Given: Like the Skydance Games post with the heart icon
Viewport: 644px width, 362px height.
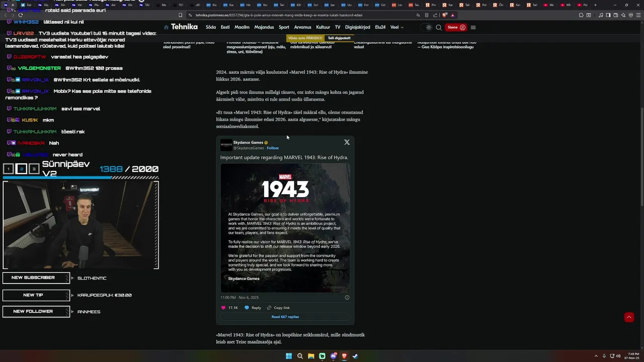Looking at the screenshot, I should 223,308.
